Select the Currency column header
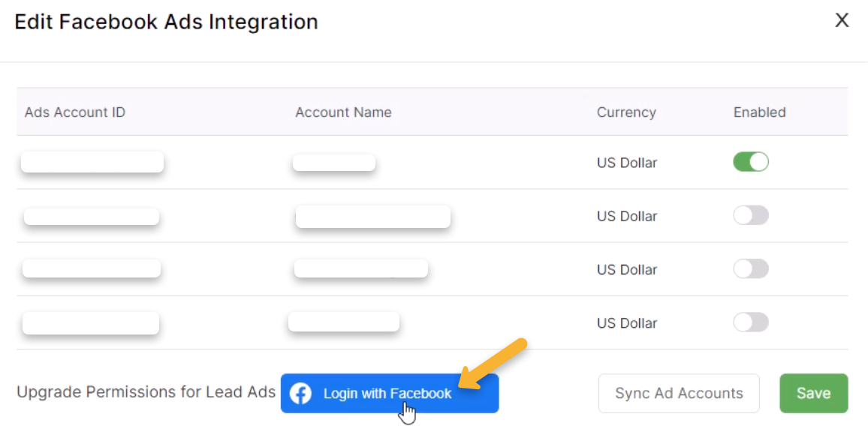 pos(626,112)
